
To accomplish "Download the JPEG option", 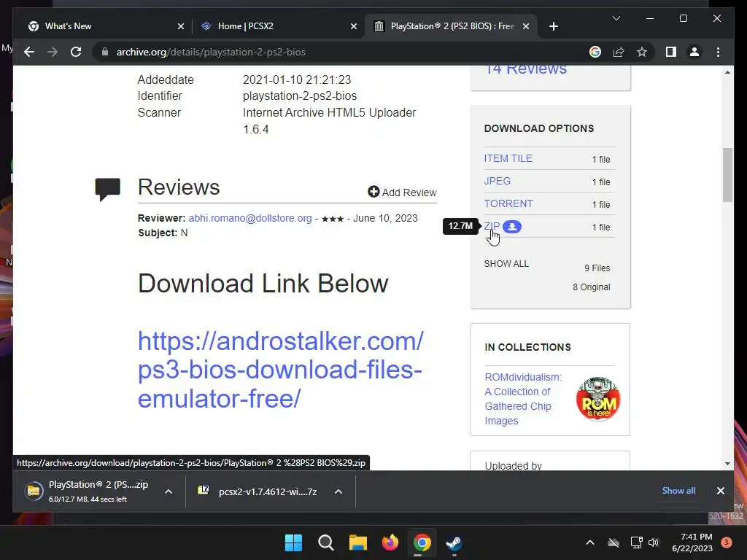I will pos(498,181).
